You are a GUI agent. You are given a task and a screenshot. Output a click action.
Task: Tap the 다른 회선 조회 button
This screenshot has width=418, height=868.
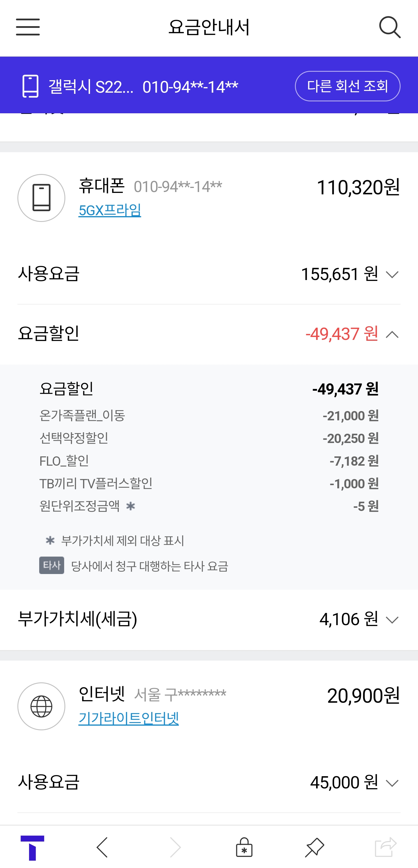click(347, 86)
